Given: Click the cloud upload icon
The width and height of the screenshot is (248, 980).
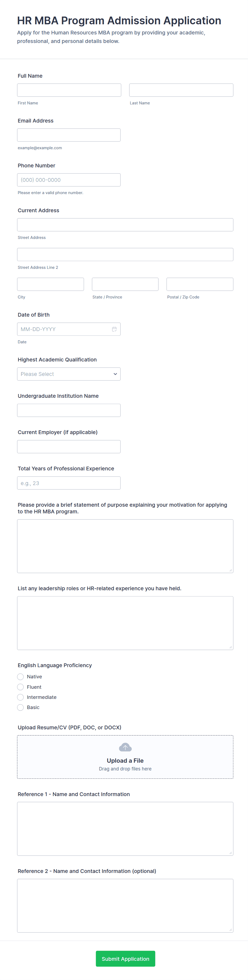Looking at the screenshot, I should 125,747.
